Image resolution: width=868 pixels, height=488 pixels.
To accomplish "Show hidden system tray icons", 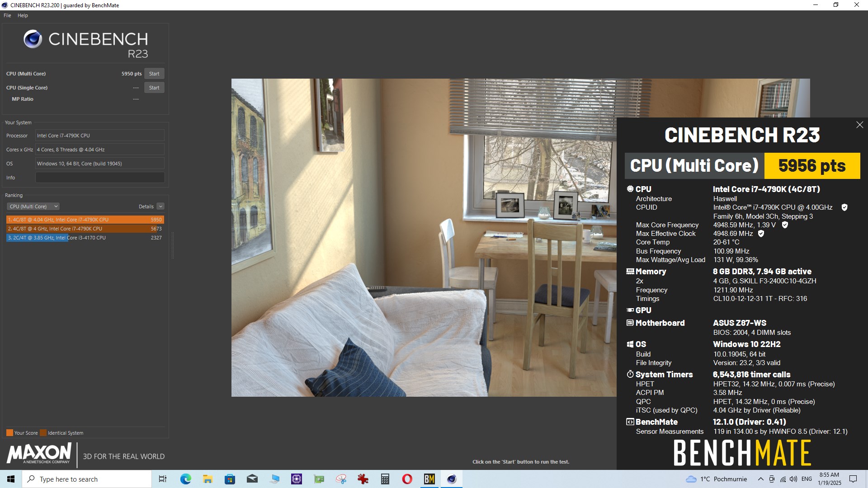I will tap(761, 479).
